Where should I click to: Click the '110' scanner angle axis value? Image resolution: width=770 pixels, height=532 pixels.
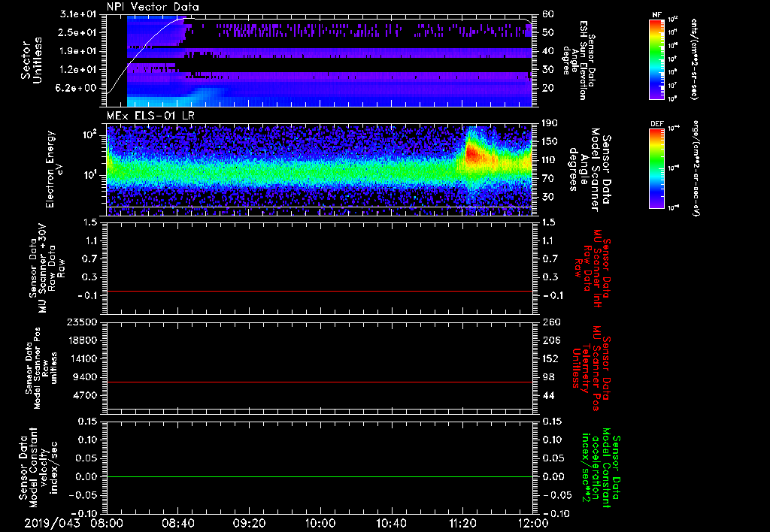(550, 160)
